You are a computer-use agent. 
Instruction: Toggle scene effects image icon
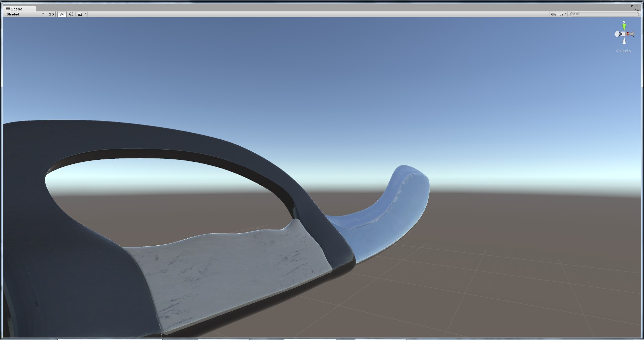tap(80, 14)
